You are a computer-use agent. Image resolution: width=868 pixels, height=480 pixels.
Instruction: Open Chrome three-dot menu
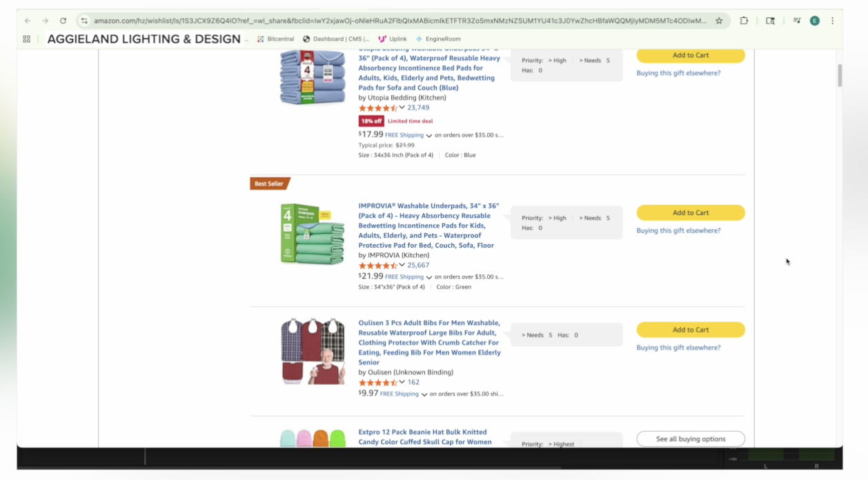click(833, 21)
